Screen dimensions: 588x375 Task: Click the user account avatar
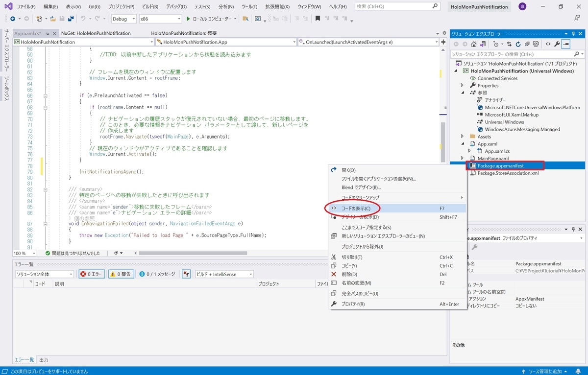click(x=523, y=6)
